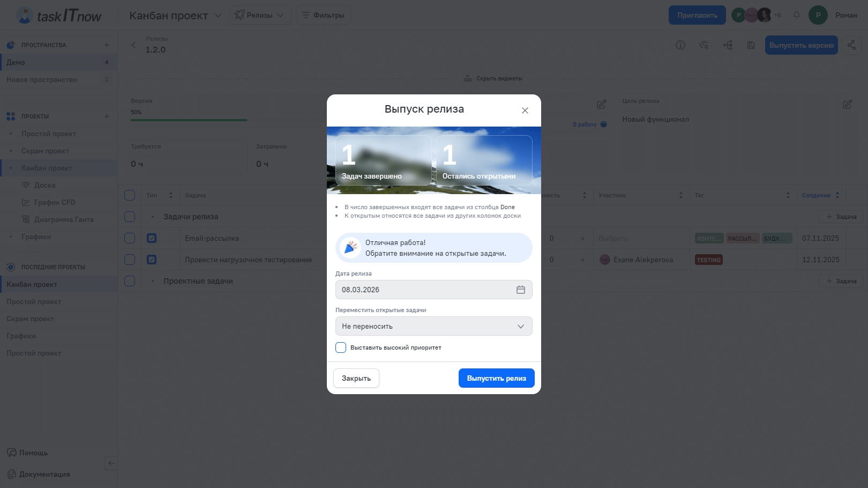Screen dimensions: 868x488
Task: Click the 'Закрыть' button in dialog
Action: 356,378
